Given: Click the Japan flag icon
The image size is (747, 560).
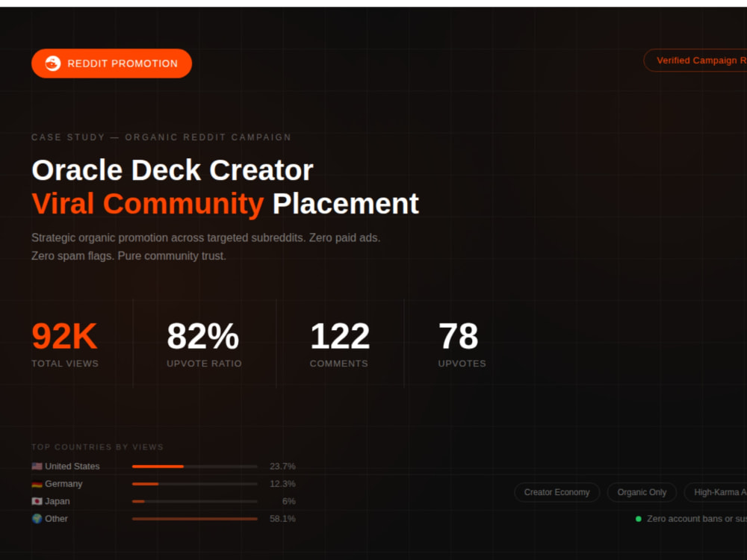Looking at the screenshot, I should (x=37, y=501).
